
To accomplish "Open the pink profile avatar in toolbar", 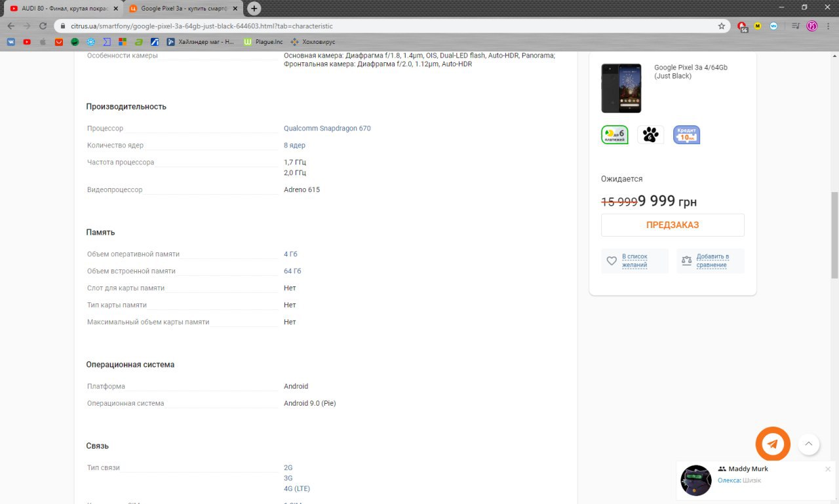I will (x=812, y=26).
